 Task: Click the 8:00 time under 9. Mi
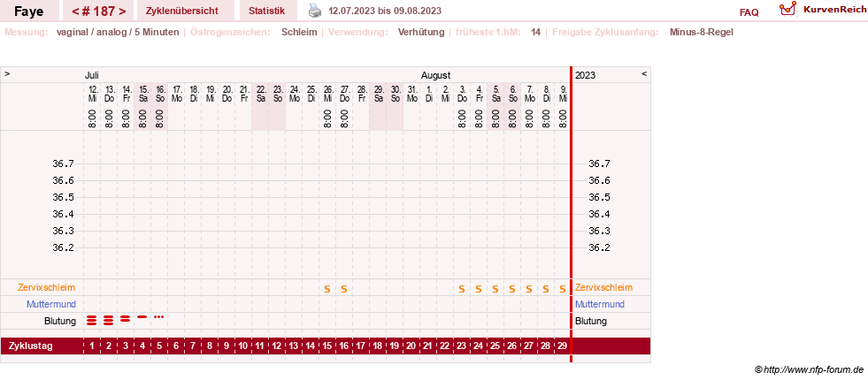point(563,119)
